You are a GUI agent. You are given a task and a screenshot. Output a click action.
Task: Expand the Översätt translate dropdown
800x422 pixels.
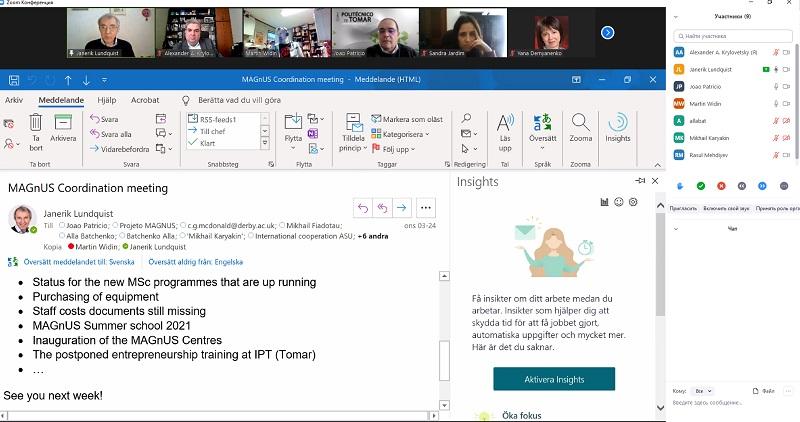coord(543,146)
